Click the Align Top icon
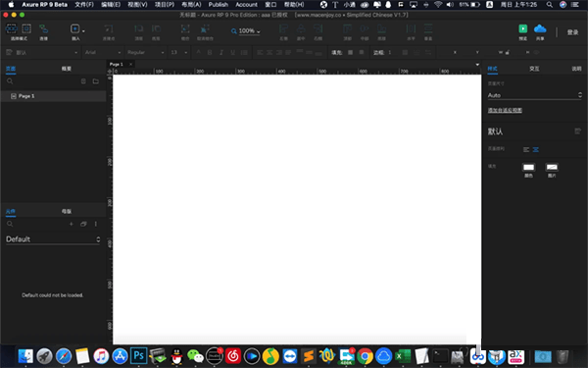 tap(348, 28)
